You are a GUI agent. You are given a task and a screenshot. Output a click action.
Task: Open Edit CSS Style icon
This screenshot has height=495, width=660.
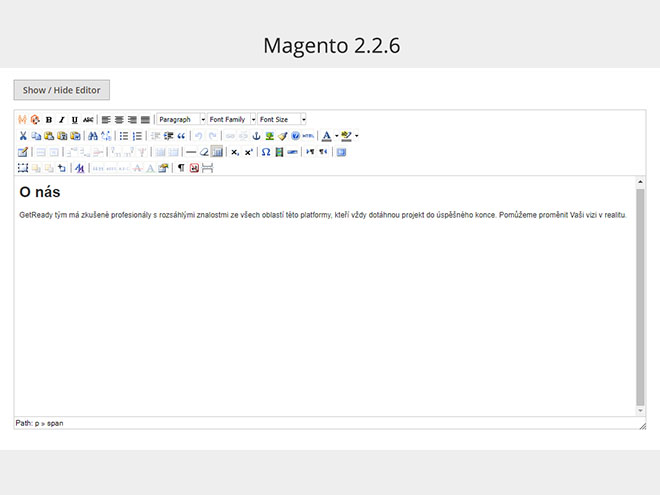point(80,168)
